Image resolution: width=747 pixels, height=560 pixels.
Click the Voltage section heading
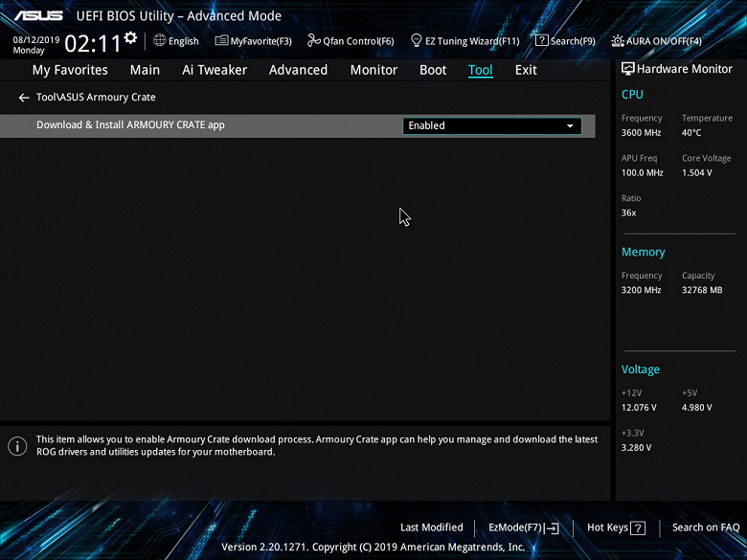(x=641, y=370)
